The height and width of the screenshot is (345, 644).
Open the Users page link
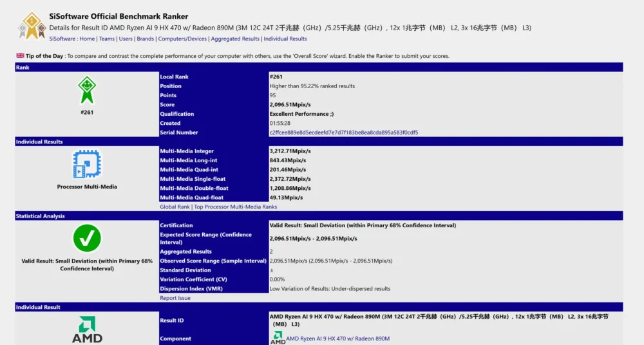click(x=126, y=39)
